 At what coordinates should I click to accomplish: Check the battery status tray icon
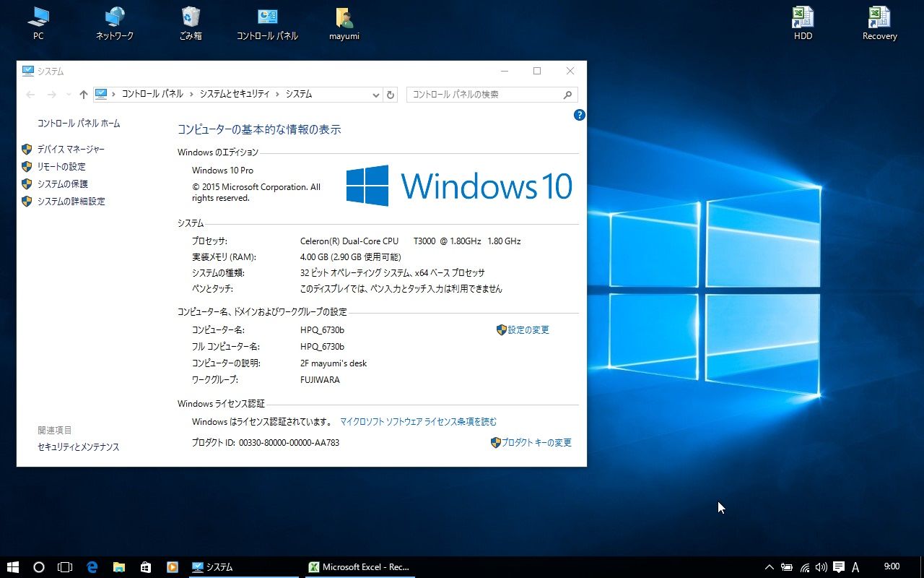787,567
